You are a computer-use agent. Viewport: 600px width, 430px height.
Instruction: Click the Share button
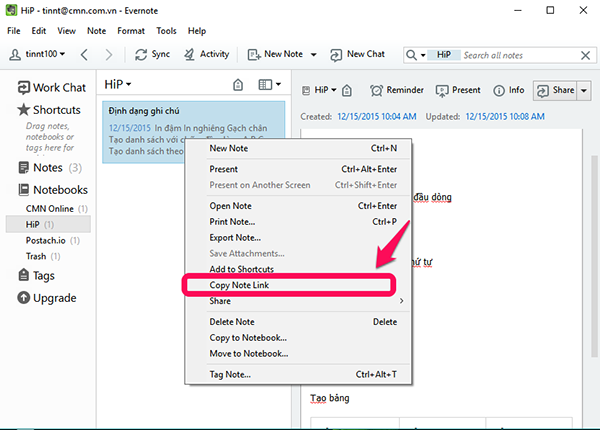tap(555, 91)
